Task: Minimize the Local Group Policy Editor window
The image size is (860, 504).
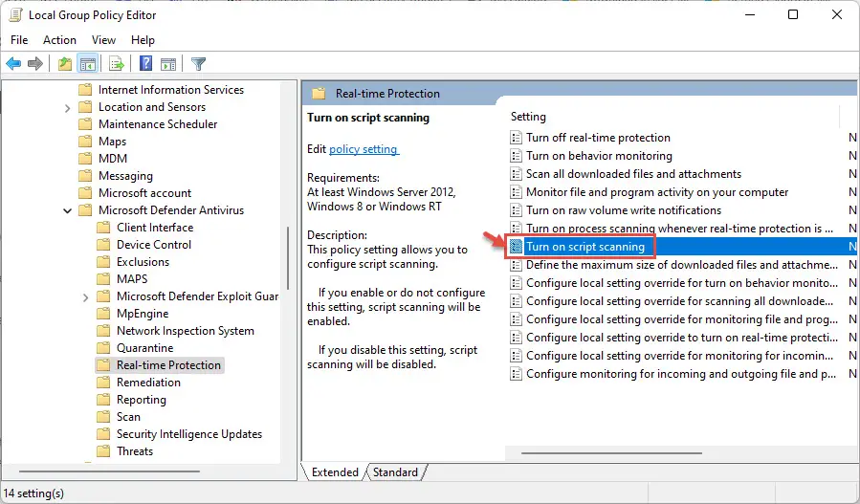Action: (x=750, y=14)
